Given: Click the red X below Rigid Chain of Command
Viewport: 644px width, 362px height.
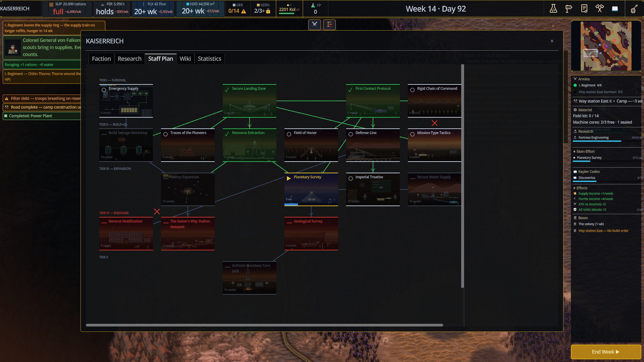Looking at the screenshot, I should pos(435,123).
